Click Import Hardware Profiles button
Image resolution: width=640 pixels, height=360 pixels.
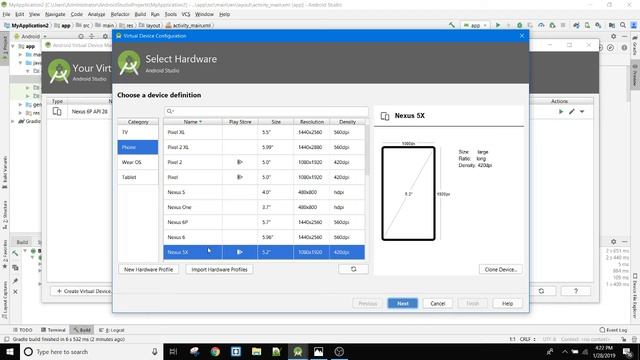pos(220,269)
